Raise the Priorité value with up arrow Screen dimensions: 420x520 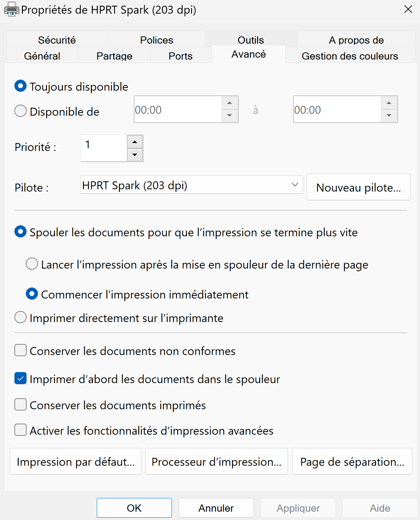(135, 142)
